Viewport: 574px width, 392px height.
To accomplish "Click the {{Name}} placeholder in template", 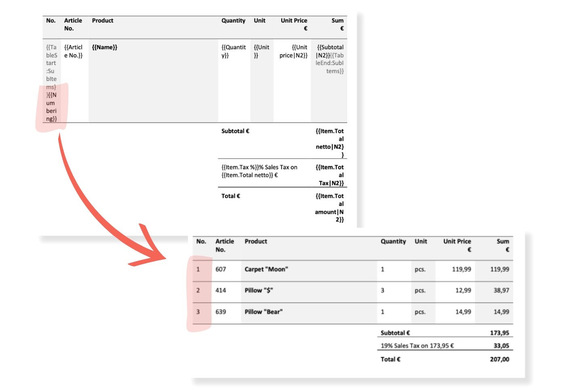I will click(x=104, y=47).
